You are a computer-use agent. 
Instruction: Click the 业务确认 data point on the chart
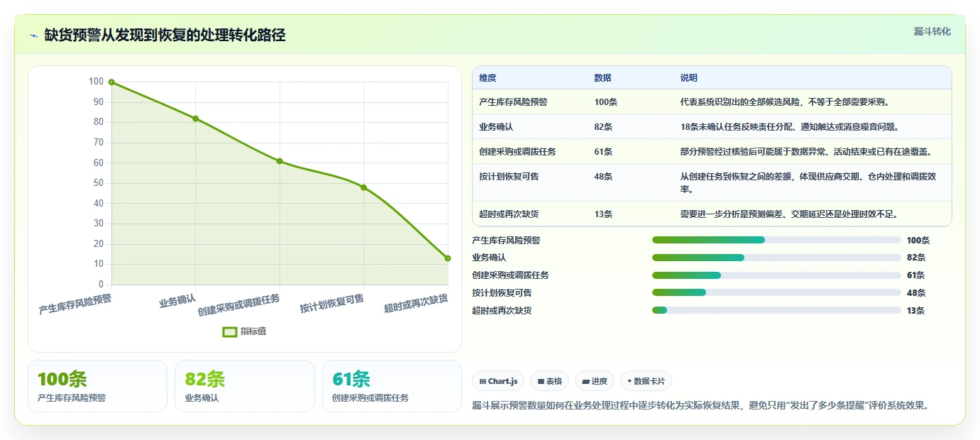coord(195,119)
